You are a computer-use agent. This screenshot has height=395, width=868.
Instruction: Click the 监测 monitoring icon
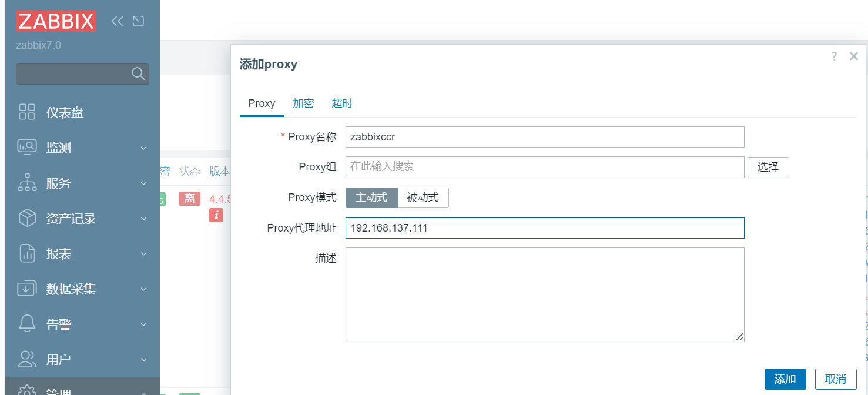pyautogui.click(x=27, y=147)
